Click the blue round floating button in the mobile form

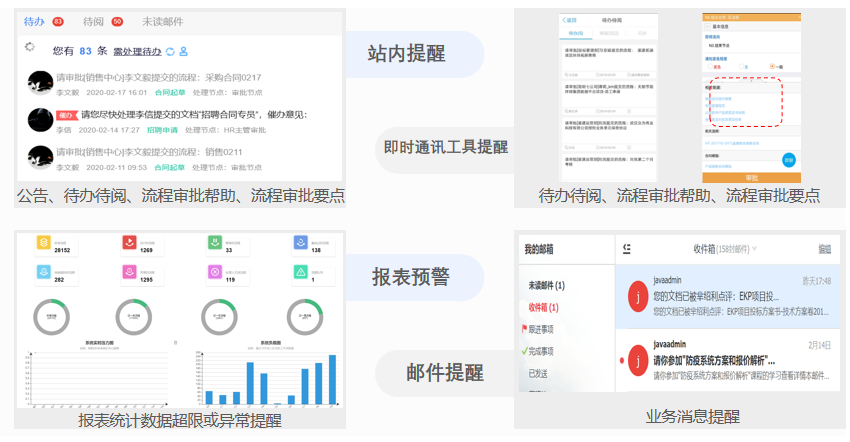(789, 160)
